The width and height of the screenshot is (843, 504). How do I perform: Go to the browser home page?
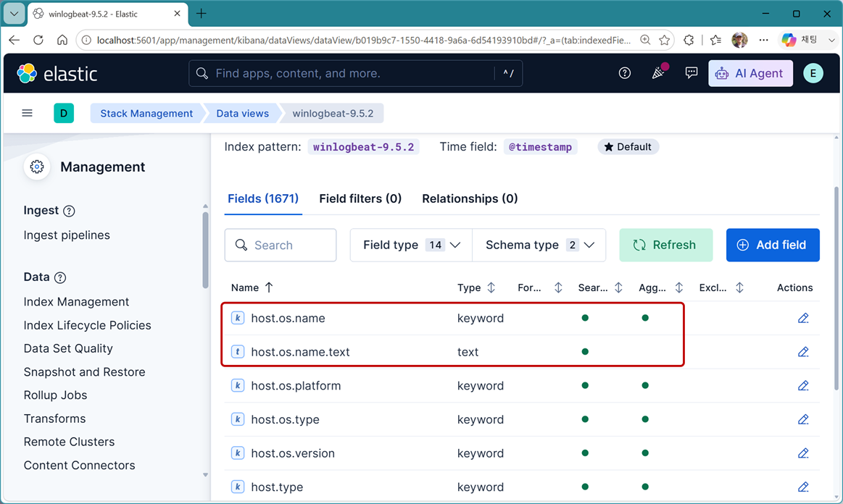click(62, 40)
